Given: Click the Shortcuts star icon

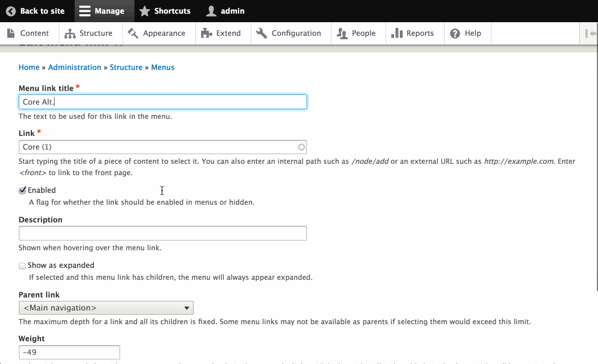Looking at the screenshot, I should click(x=145, y=11).
